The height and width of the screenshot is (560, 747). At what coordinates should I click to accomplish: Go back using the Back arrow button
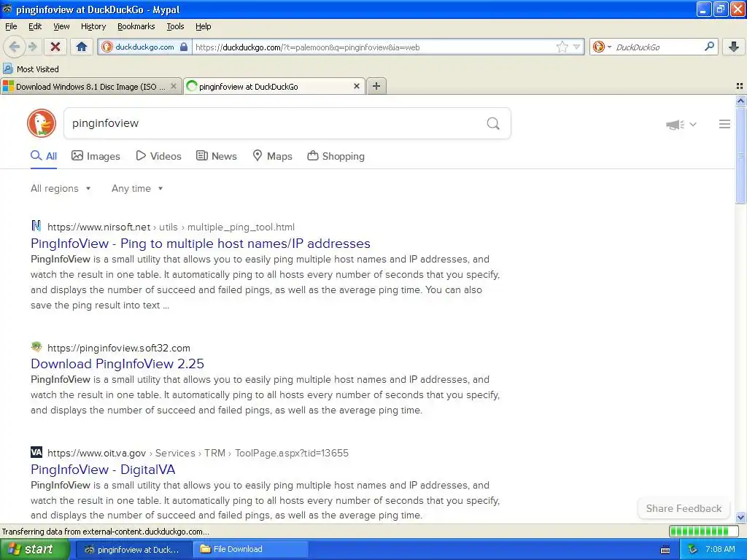point(15,47)
